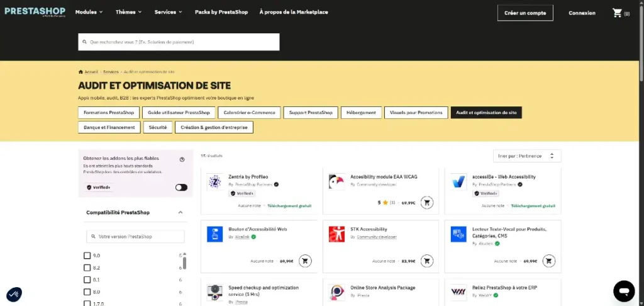Click Community developer link under STK Accessibility
This screenshot has width=644, height=306.
coord(377,237)
